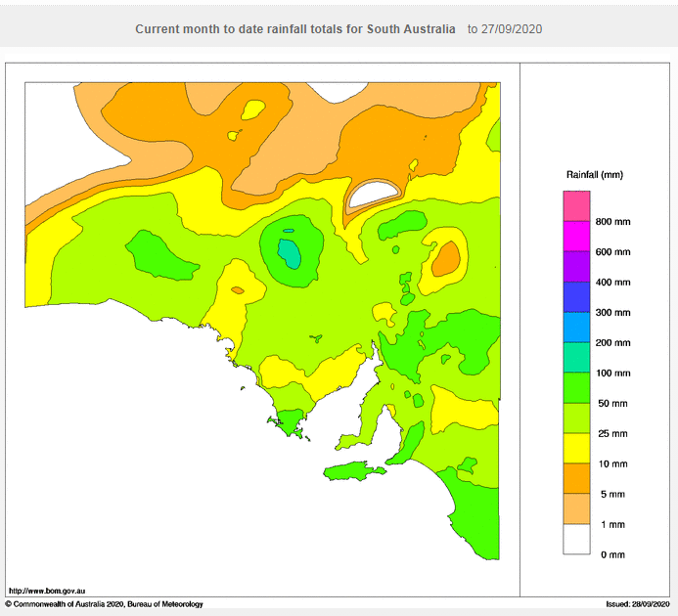Click the '50 mm' legend label
The height and width of the screenshot is (616, 678).
click(612, 403)
